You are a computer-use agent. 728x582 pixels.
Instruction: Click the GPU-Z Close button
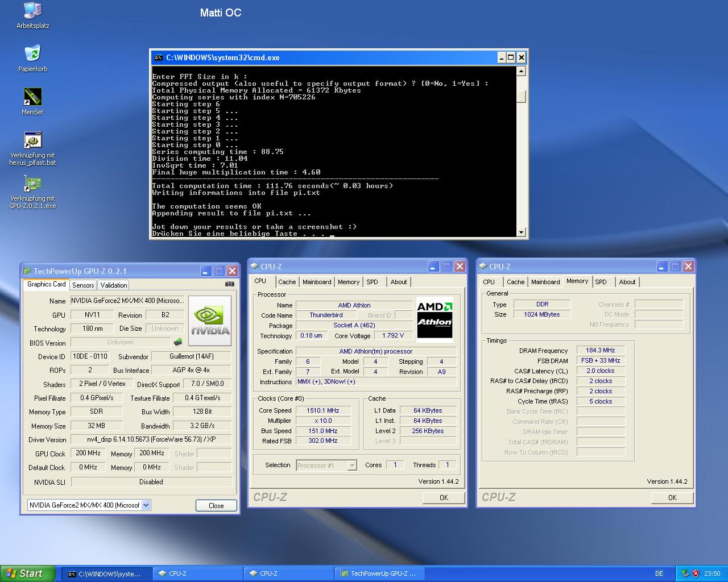coord(216,505)
